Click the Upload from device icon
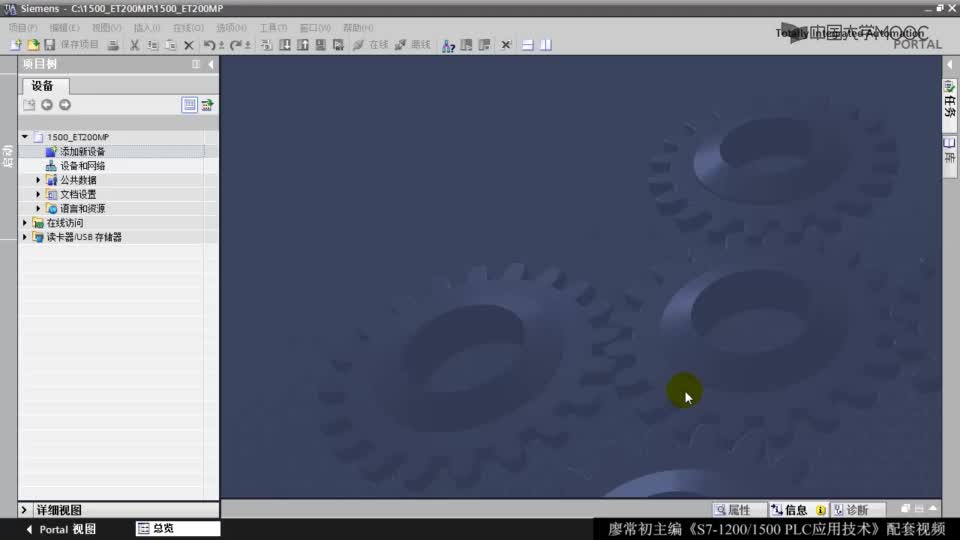 pyautogui.click(x=302, y=45)
